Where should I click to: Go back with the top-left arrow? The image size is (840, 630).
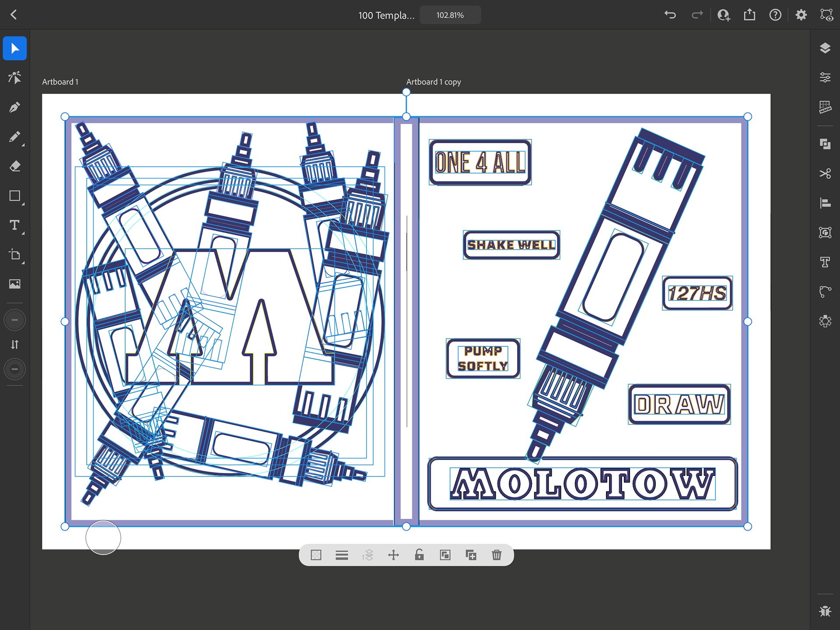[x=14, y=15]
